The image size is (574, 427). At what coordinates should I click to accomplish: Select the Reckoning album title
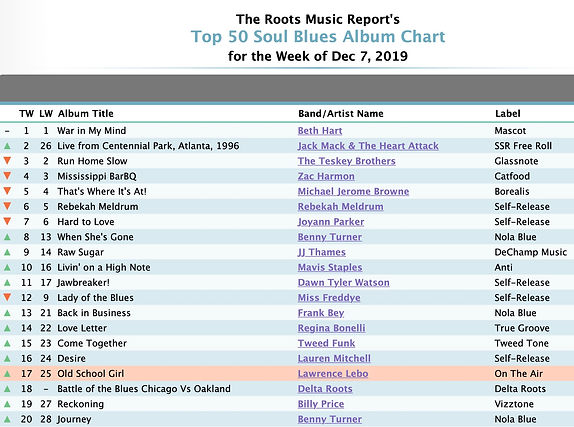81,404
